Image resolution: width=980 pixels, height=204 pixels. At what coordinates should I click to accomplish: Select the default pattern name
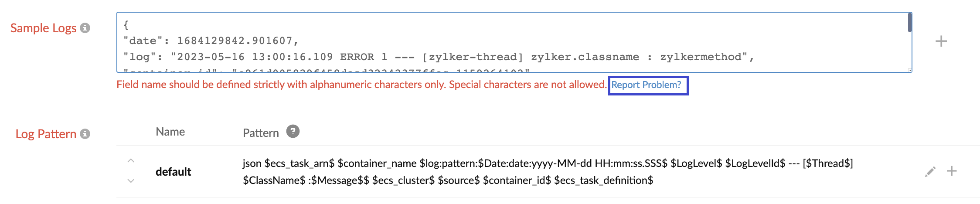[x=173, y=172]
